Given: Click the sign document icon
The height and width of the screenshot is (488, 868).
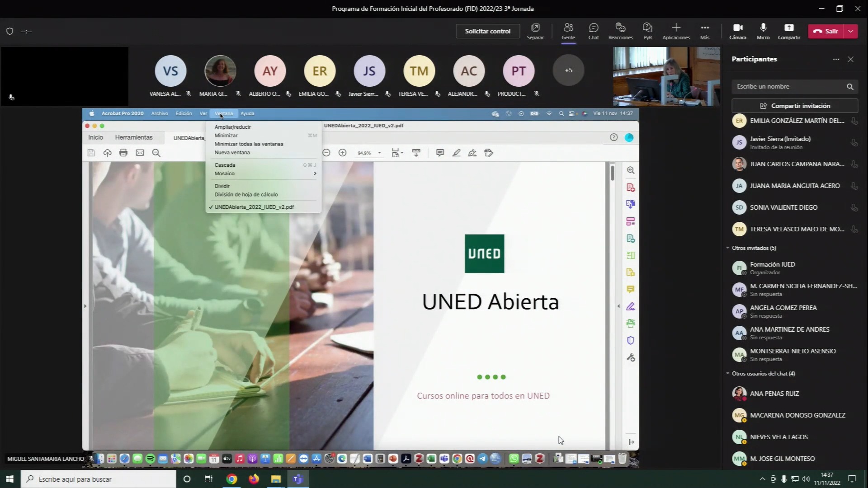Looking at the screenshot, I should click(x=472, y=153).
